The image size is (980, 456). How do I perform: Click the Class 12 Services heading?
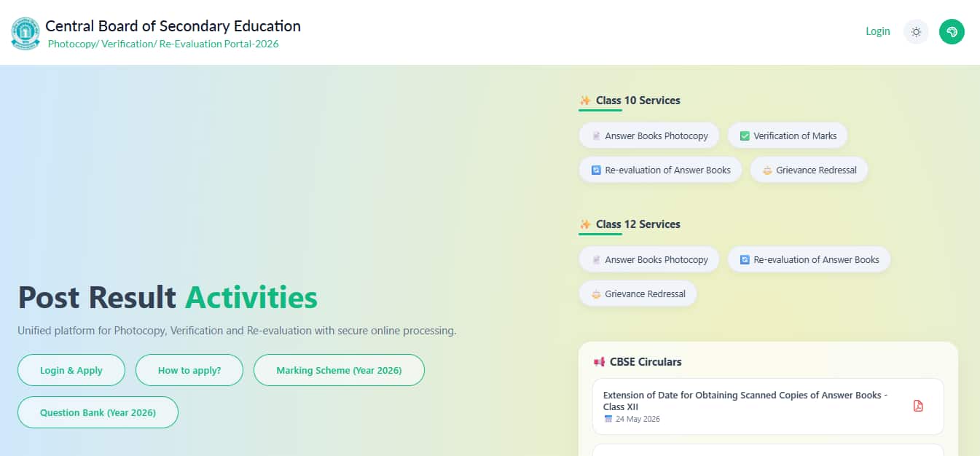638,224
